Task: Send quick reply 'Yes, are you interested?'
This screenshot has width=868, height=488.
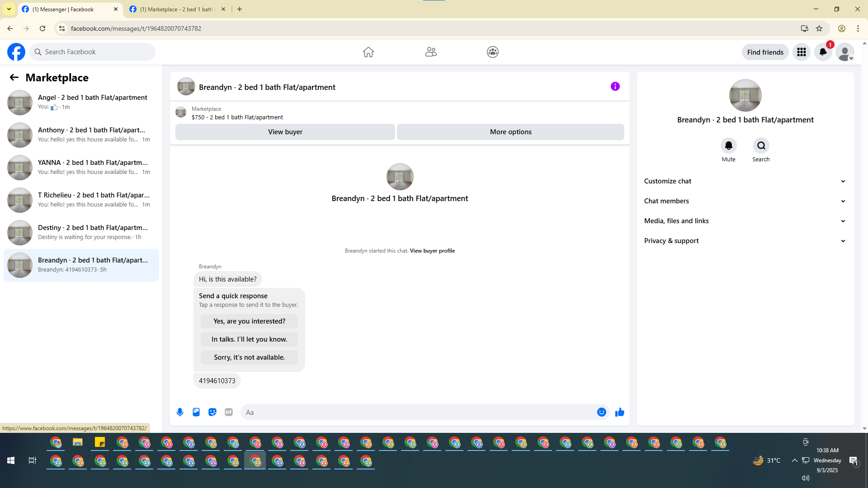Action: (x=250, y=321)
